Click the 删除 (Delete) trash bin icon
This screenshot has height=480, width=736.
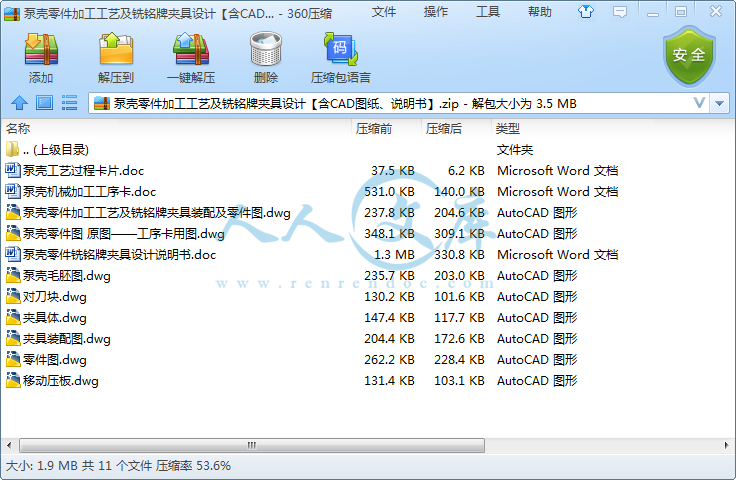pyautogui.click(x=266, y=49)
